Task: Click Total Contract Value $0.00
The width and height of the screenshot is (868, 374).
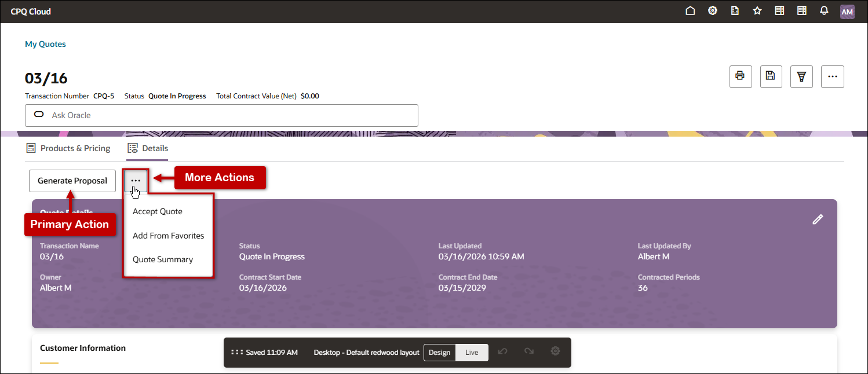Action: pos(310,96)
